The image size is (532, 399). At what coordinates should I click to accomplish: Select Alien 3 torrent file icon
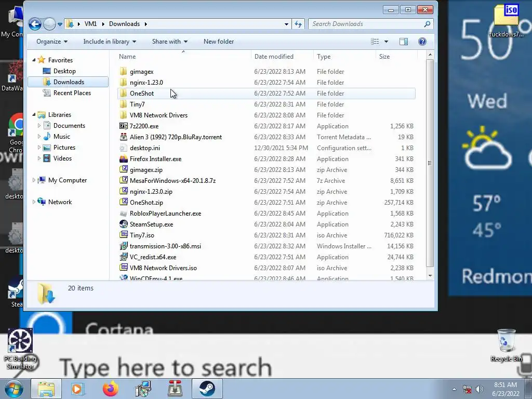(x=124, y=137)
